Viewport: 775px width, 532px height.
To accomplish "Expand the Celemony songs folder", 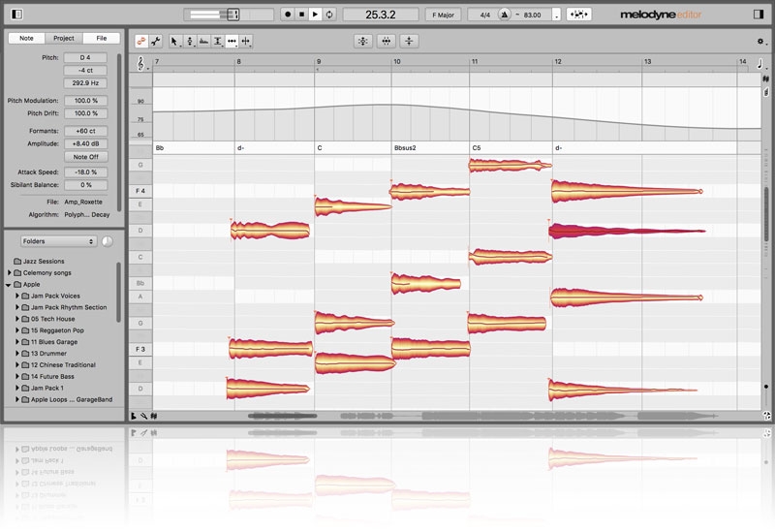I will click(x=9, y=273).
